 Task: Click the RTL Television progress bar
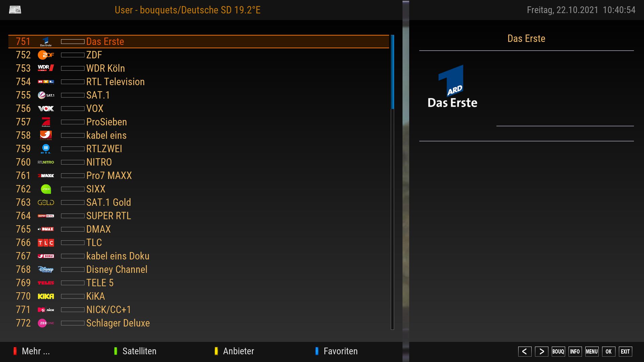(72, 82)
